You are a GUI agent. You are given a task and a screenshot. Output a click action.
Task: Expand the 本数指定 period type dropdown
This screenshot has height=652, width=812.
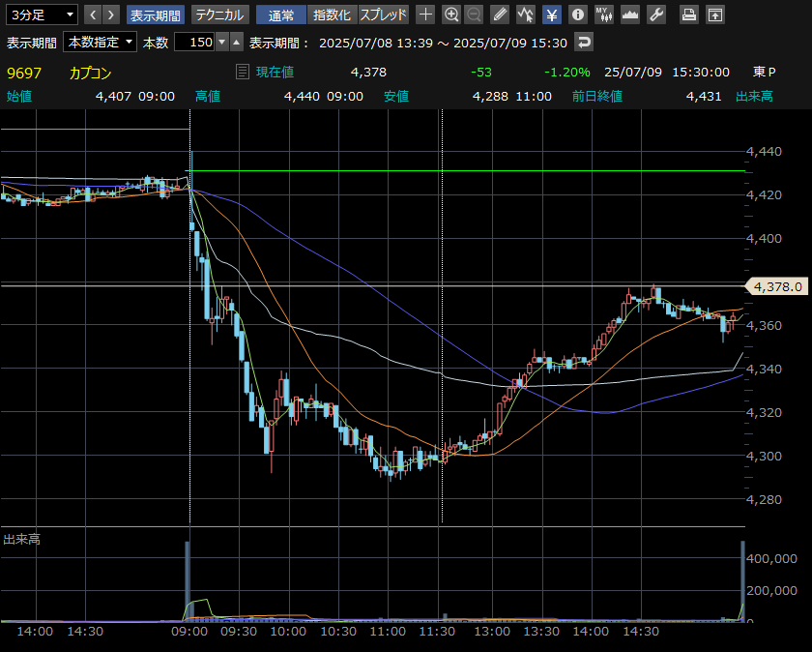[101, 43]
